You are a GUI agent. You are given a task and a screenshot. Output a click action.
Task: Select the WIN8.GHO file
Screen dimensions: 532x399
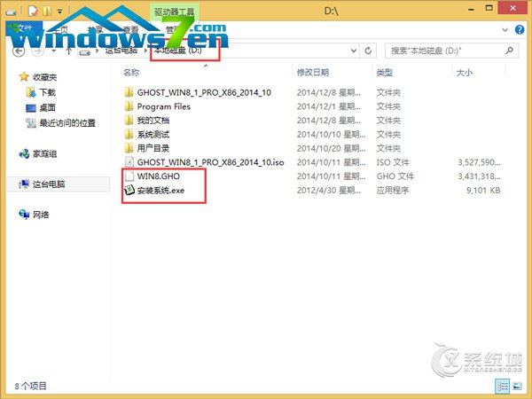click(156, 176)
